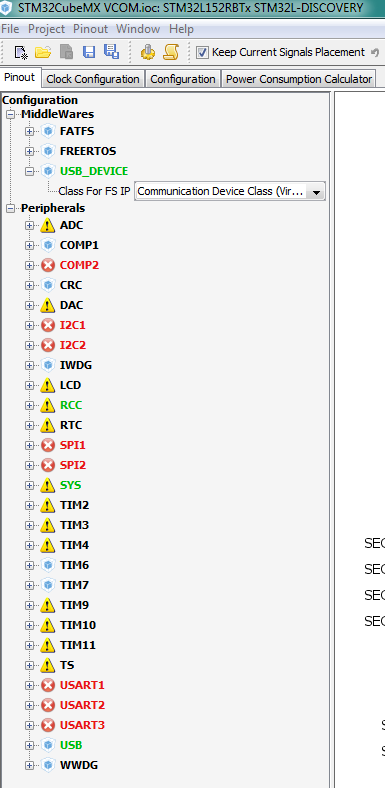This screenshot has height=788, width=390.
Task: Open the File menu
Action: point(10,29)
